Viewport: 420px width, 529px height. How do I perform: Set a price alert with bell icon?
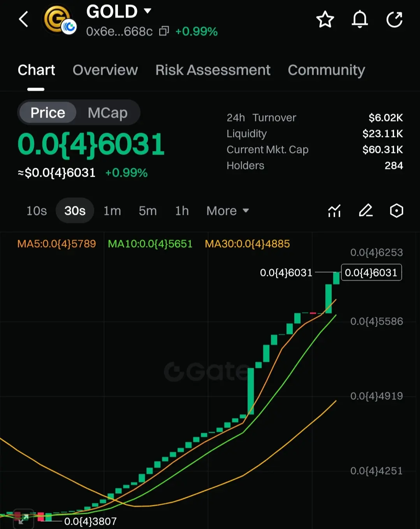click(360, 19)
